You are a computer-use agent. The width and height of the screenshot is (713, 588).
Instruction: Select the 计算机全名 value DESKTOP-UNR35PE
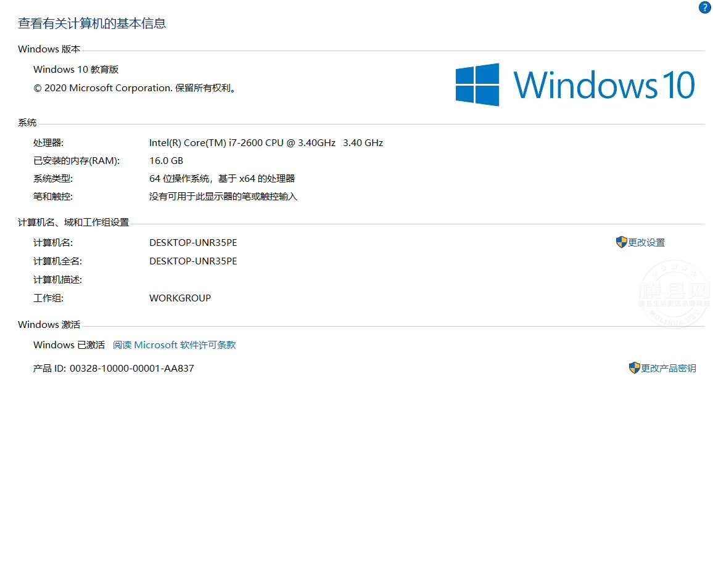[x=193, y=261]
